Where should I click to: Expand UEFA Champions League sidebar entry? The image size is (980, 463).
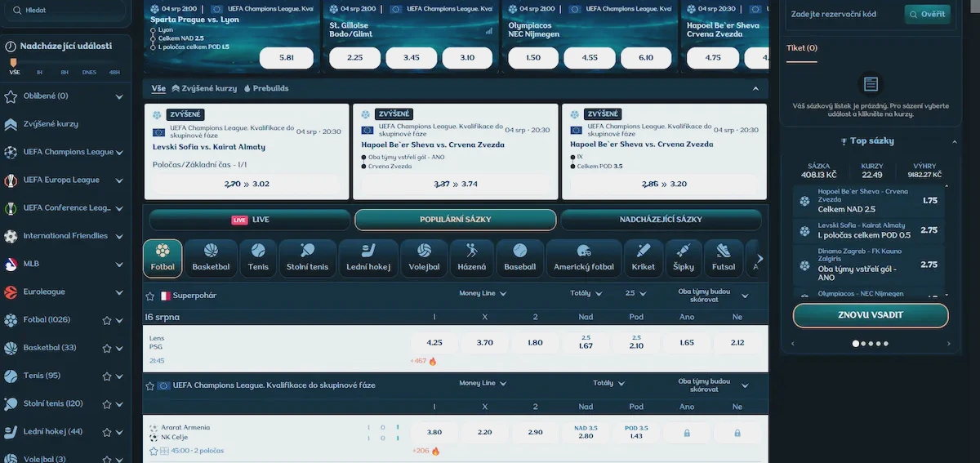(119, 153)
